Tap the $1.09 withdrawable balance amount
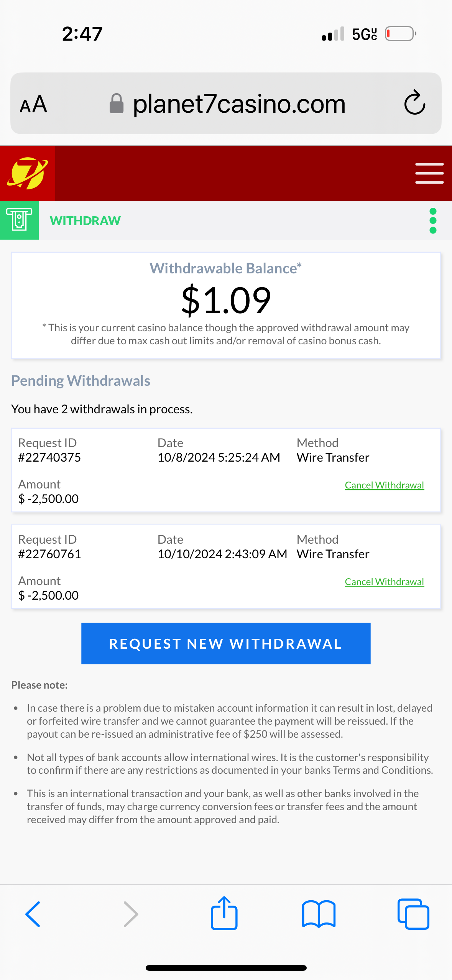 (x=226, y=301)
